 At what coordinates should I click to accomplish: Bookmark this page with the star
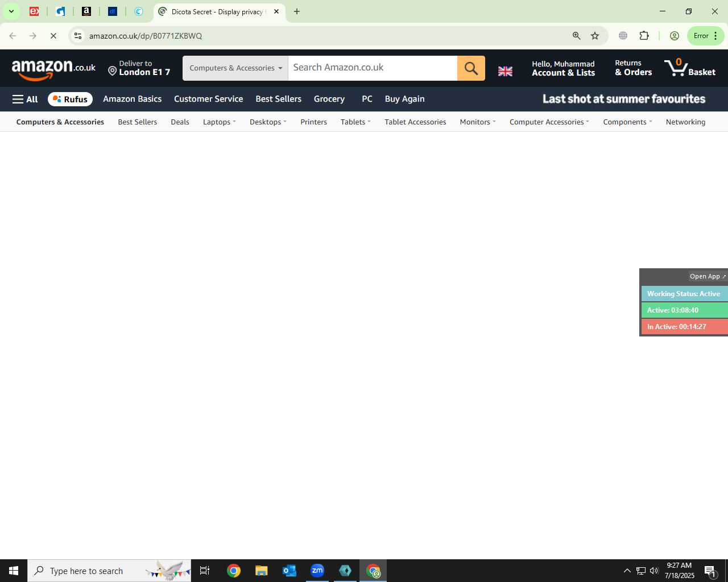[x=595, y=36]
